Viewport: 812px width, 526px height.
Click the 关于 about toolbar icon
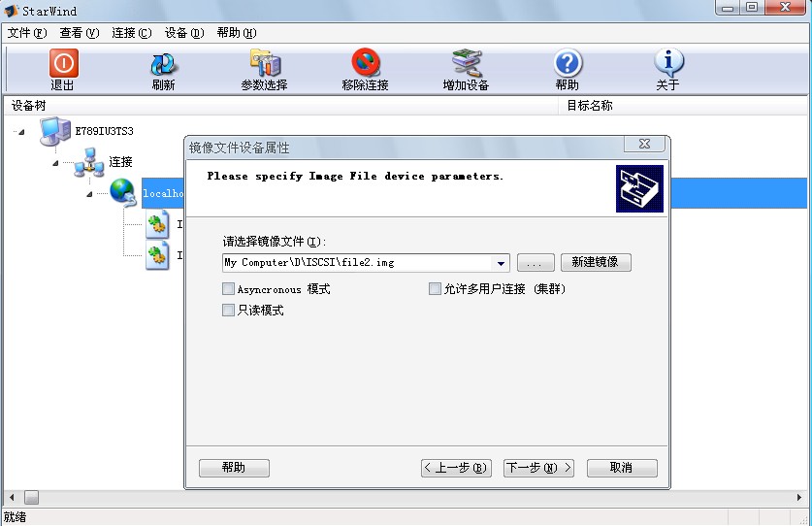point(668,63)
